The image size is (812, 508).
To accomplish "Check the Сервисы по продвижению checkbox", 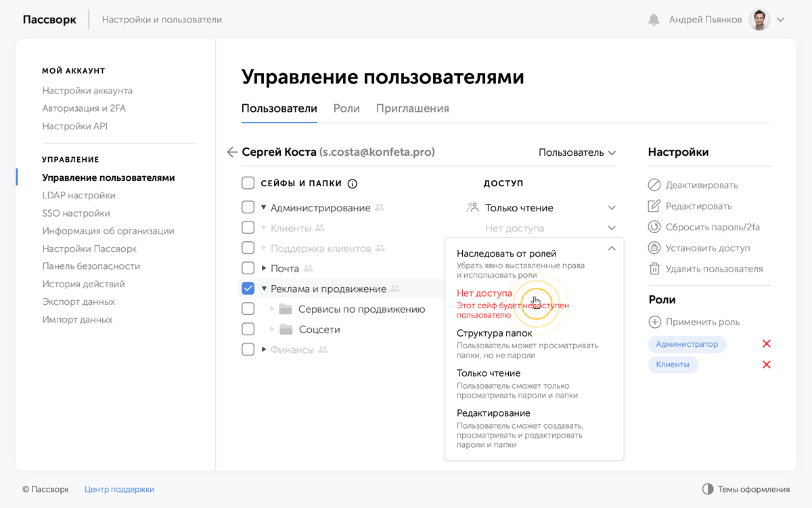I will point(248,309).
